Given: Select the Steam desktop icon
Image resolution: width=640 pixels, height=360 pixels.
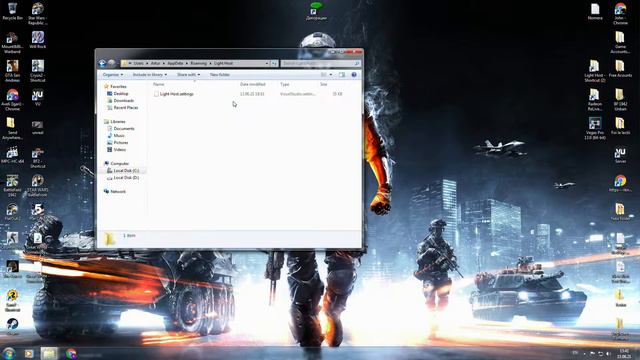Looking at the screenshot, I should [x=12, y=327].
